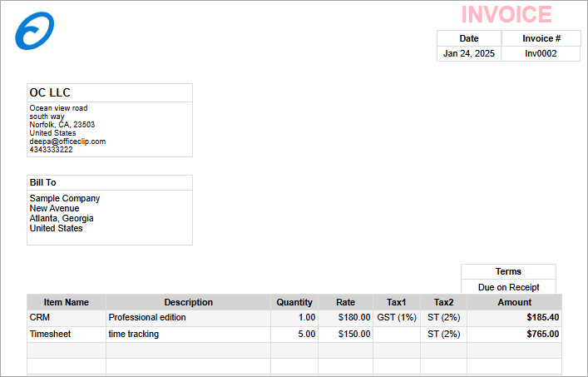Click the blue OfficeClip logo

click(x=34, y=32)
